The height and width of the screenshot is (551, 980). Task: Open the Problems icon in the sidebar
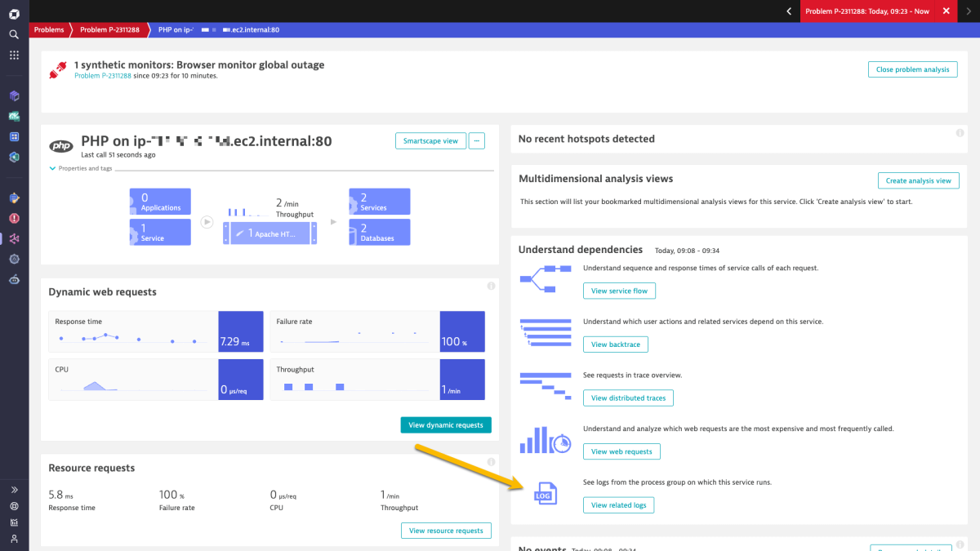point(14,218)
